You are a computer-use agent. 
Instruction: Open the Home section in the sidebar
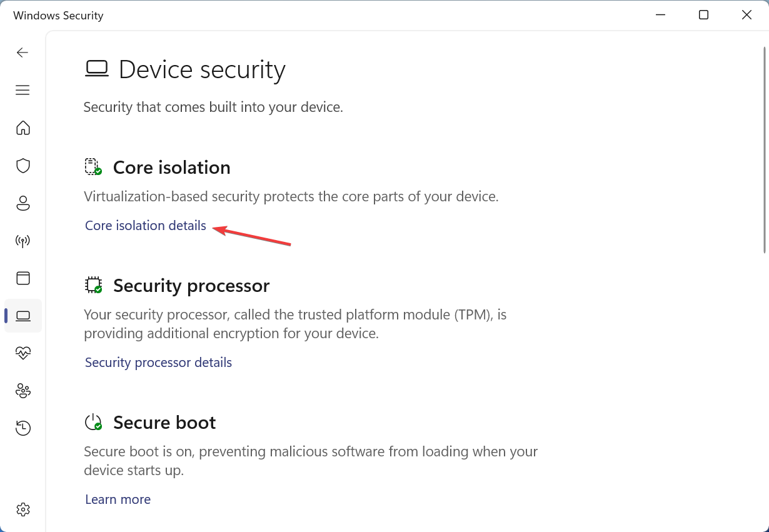point(23,128)
